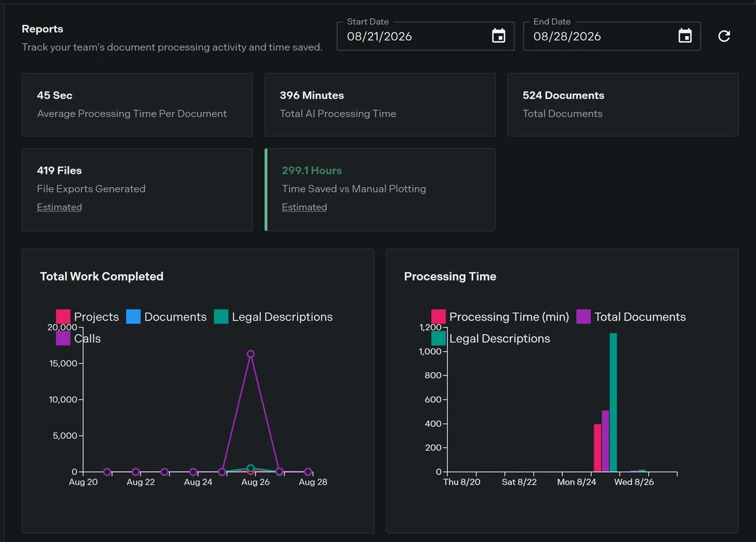Click Estimated link under Time Saved vs Manual Plotting
The image size is (756, 542).
304,207
